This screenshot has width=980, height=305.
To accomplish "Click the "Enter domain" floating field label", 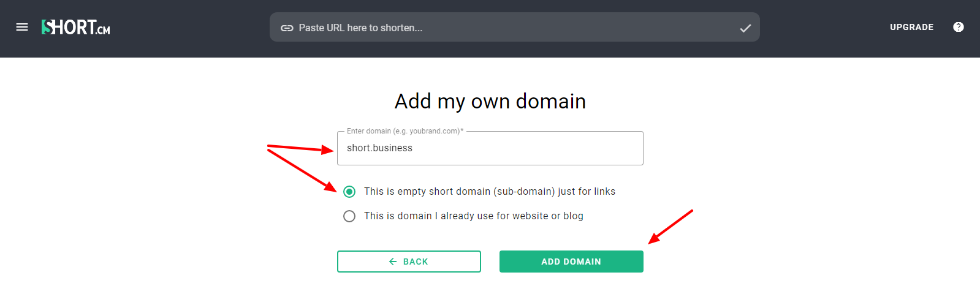I will pos(405,131).
